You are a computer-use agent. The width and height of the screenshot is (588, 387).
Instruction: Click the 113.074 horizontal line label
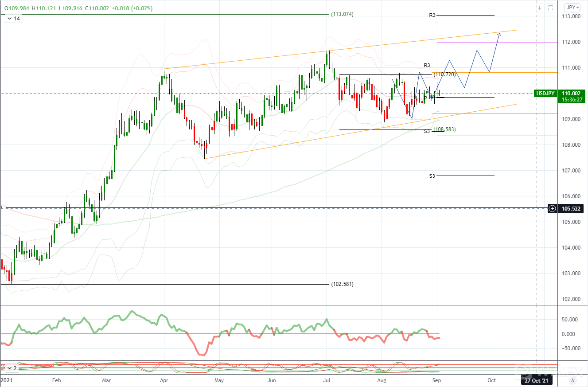pyautogui.click(x=342, y=14)
